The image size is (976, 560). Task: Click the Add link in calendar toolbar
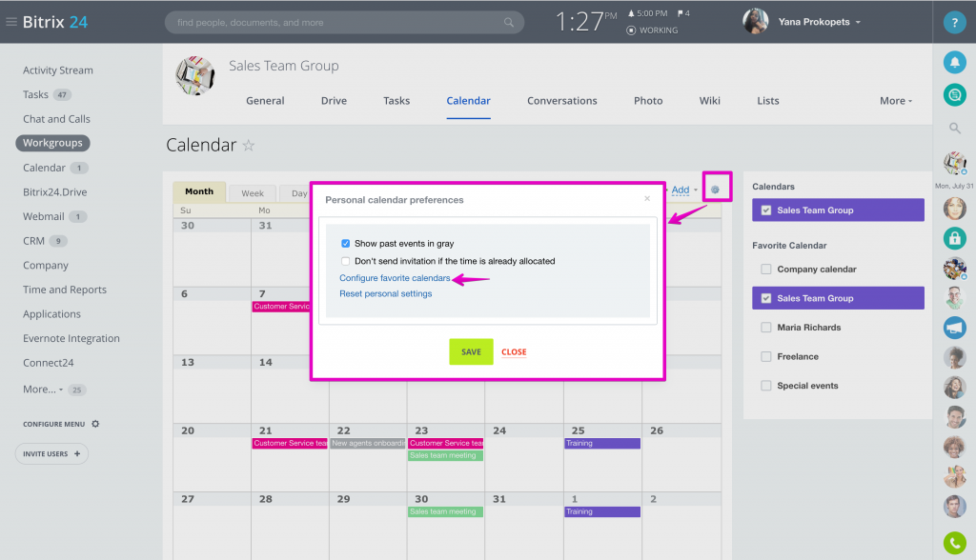tap(681, 190)
